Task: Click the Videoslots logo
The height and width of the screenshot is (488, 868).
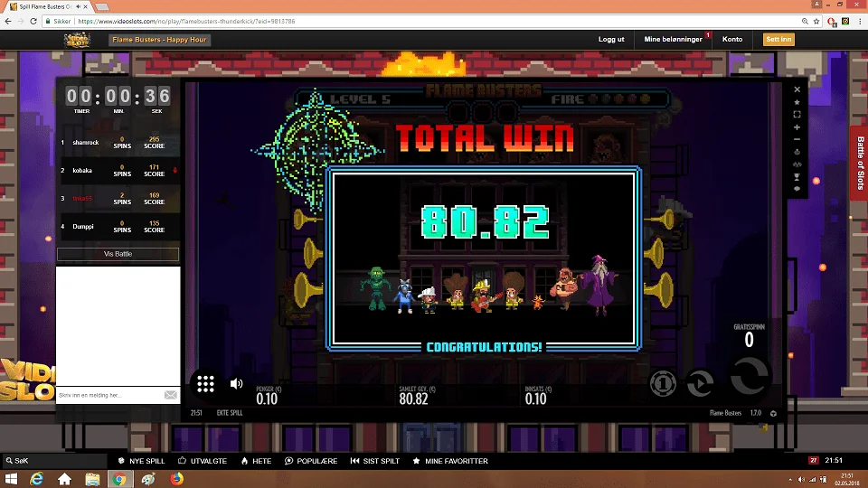Action: 77,39
